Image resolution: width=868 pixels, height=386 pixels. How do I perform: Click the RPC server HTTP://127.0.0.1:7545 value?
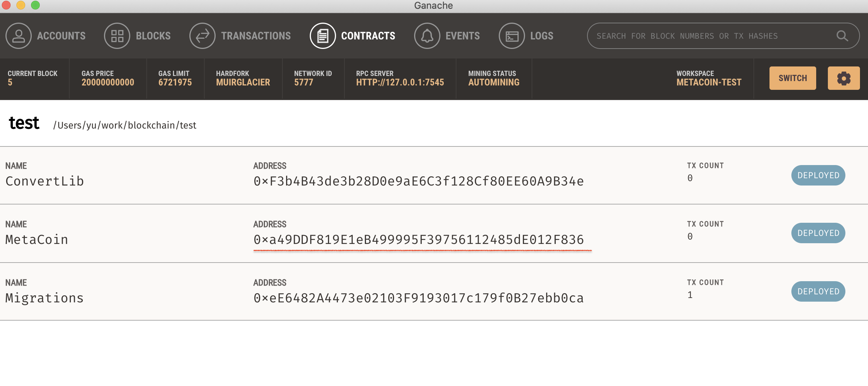pos(400,83)
